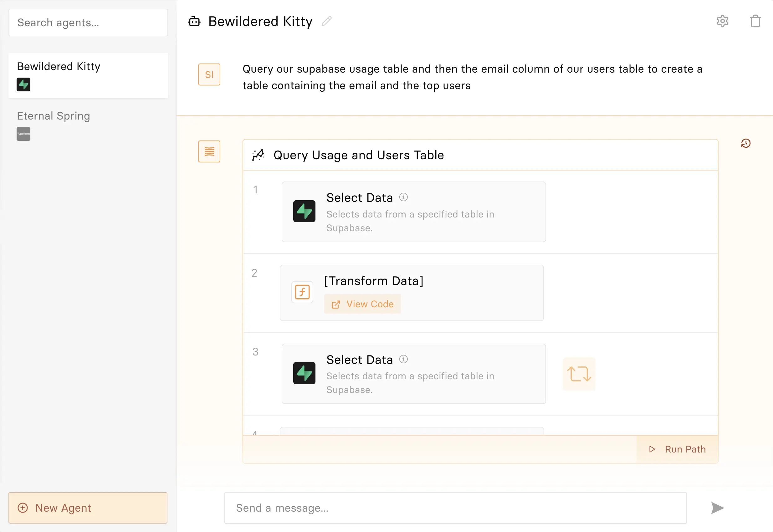773x532 pixels.
Task: Open View Code for Transform Data
Action: coord(362,304)
